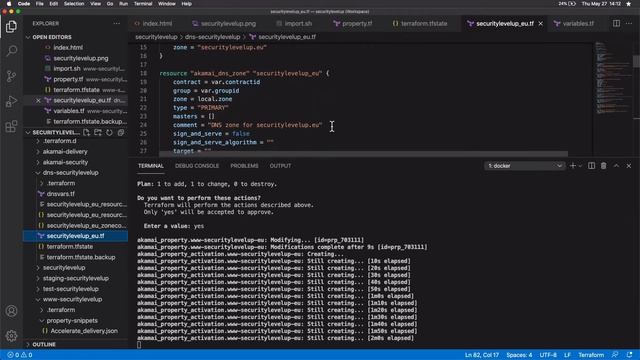Open notifications bell in status bar

(629, 355)
